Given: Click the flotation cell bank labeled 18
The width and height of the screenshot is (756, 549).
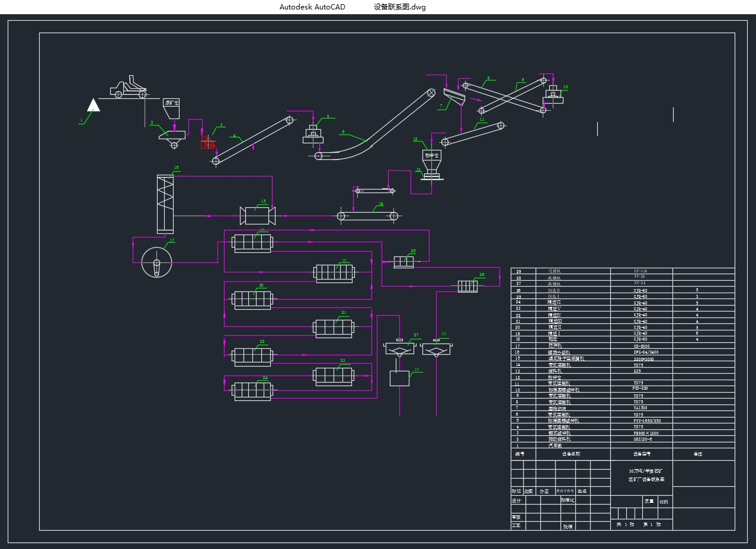Looking at the screenshot, I should tap(252, 243).
